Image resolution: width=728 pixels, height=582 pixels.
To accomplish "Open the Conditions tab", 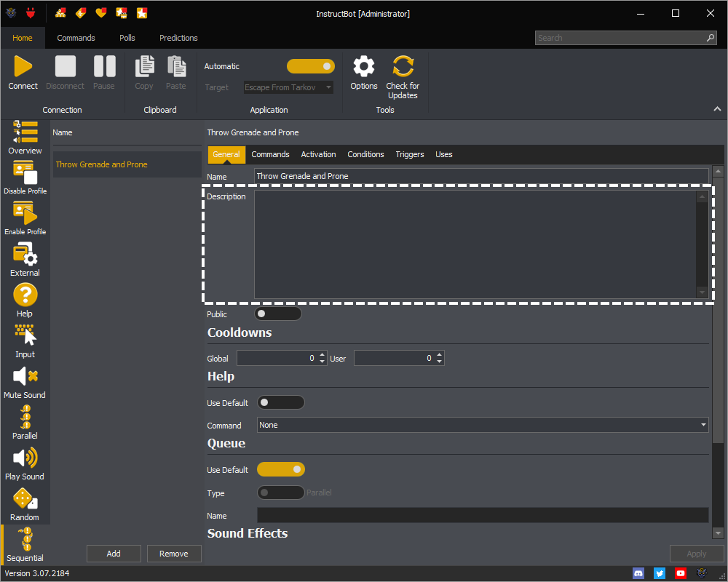I will [x=366, y=154].
